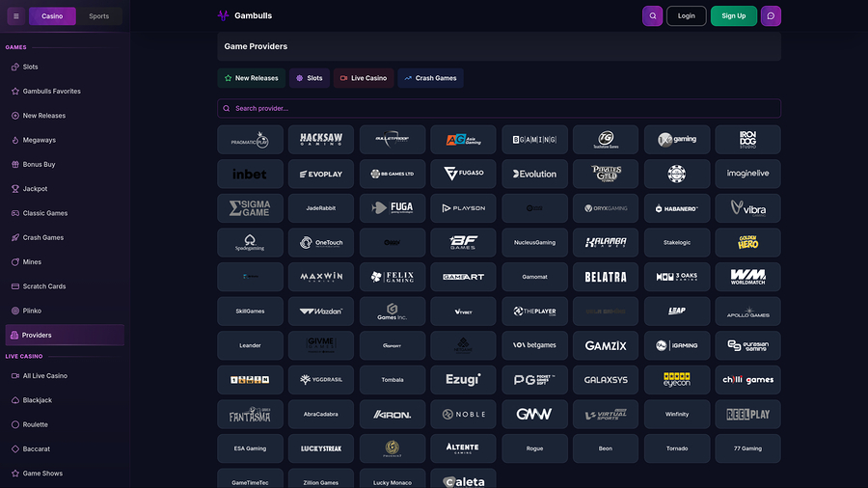Click the purple search icon button
Screen dimensions: 868x488
click(652, 16)
